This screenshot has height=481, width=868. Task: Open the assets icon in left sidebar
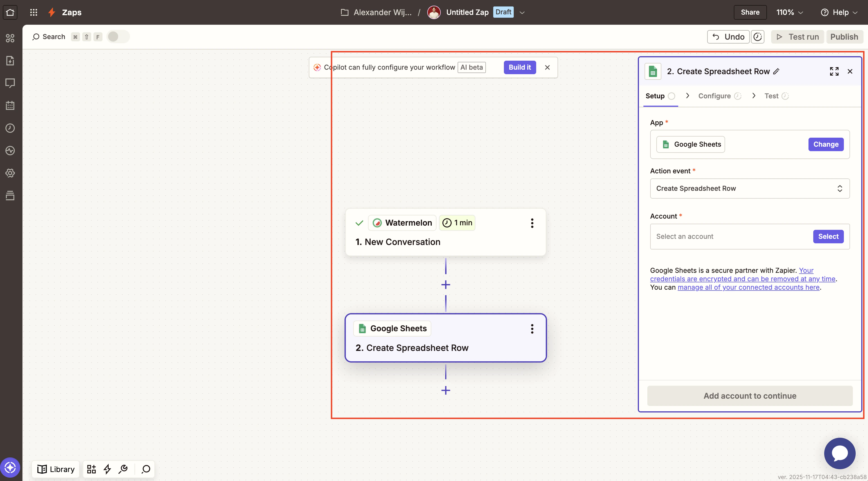(10, 38)
